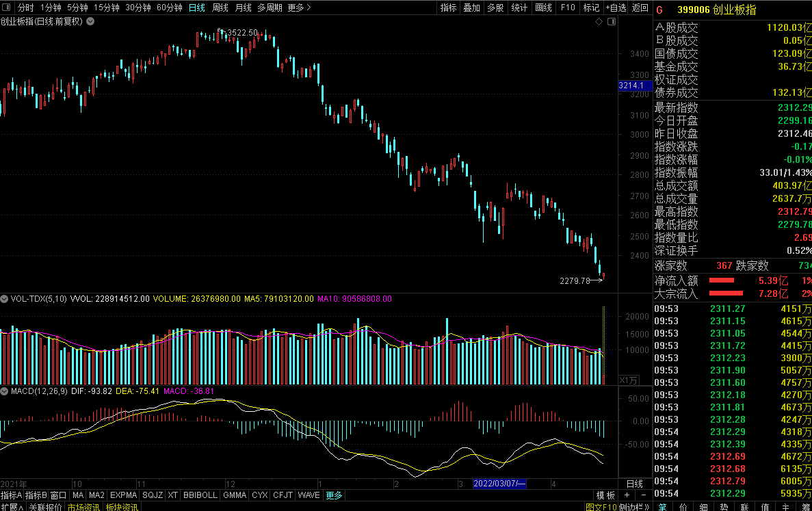This screenshot has height=511, width=812.
Task: Expand the 更多 periods dropdown at top
Action: (299, 8)
